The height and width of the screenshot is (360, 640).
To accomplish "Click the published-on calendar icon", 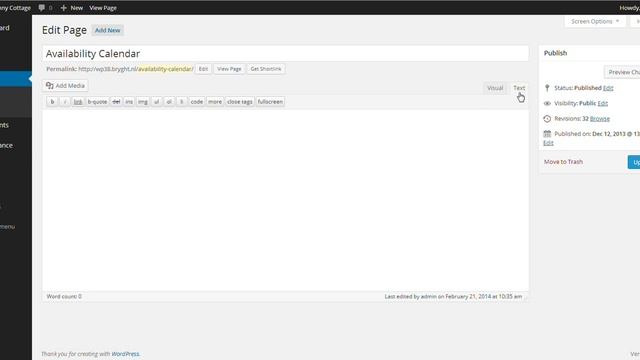I will click(x=547, y=133).
